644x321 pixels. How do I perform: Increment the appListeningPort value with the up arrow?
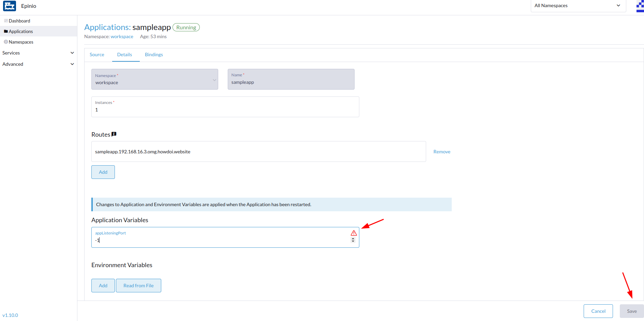pos(353,238)
